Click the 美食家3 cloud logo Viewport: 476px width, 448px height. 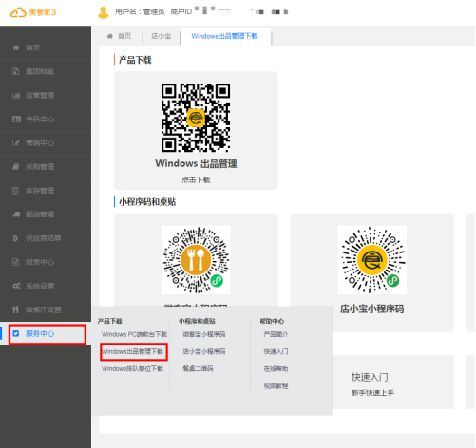33,12
